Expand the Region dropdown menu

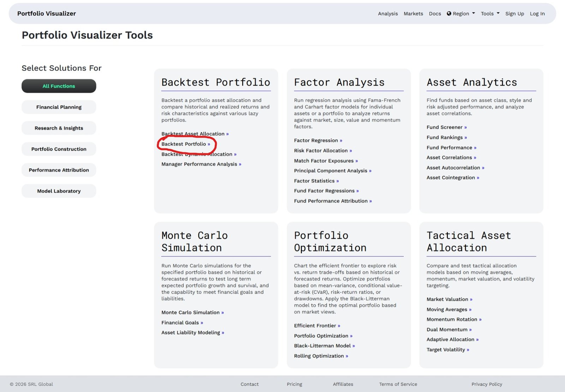coord(461,14)
